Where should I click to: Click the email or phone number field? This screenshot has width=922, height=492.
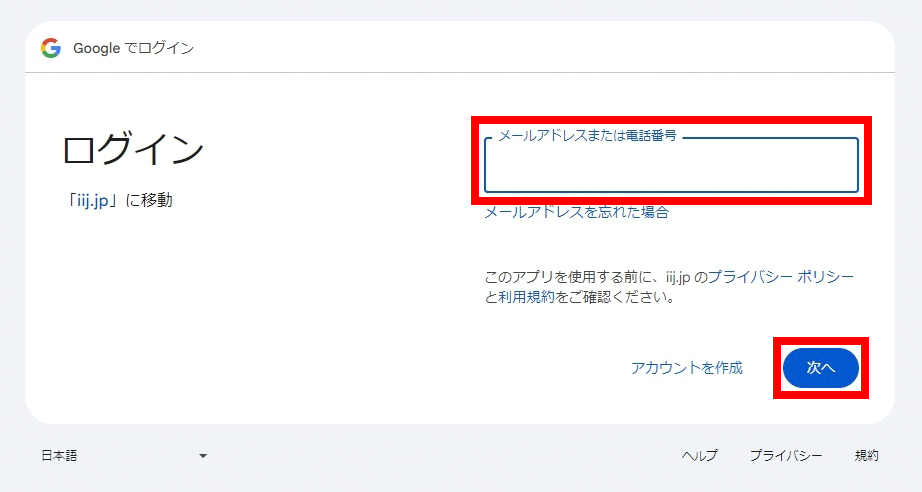click(x=671, y=168)
